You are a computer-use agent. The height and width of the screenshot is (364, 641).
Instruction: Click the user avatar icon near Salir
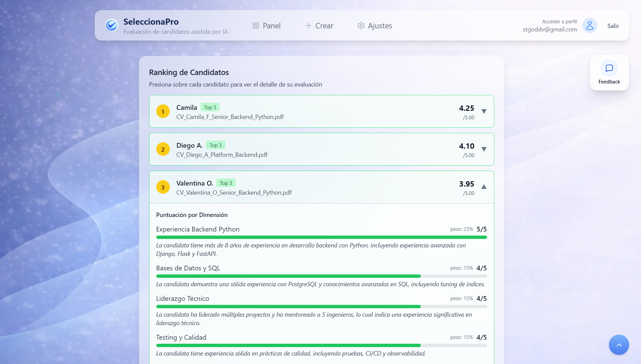pyautogui.click(x=590, y=25)
